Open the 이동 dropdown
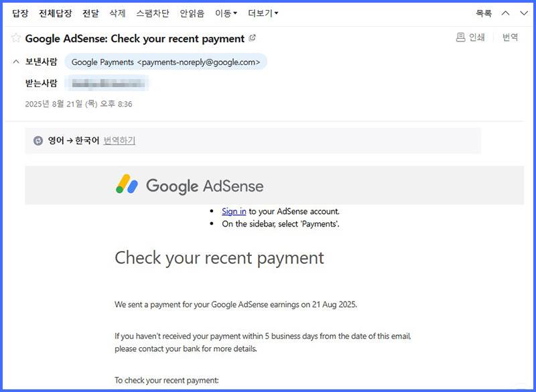This screenshot has width=536, height=392. pyautogui.click(x=226, y=13)
